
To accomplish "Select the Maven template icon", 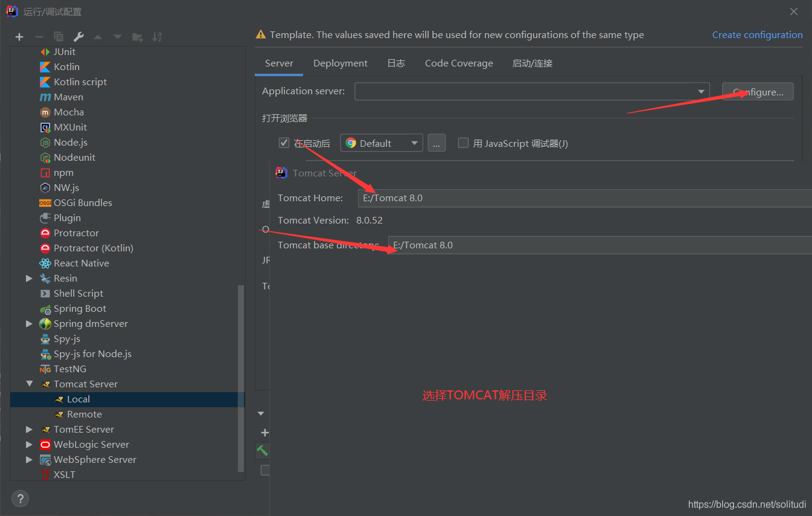I will point(45,97).
